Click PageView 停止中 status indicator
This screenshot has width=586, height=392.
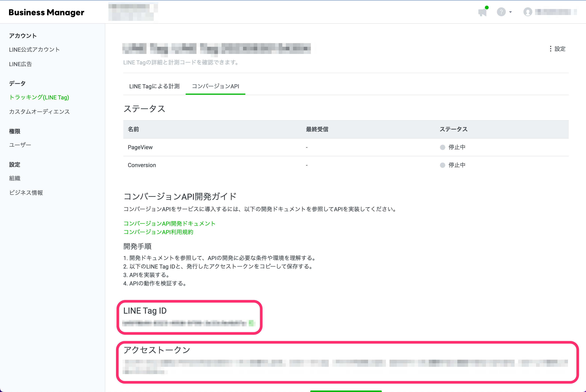453,147
